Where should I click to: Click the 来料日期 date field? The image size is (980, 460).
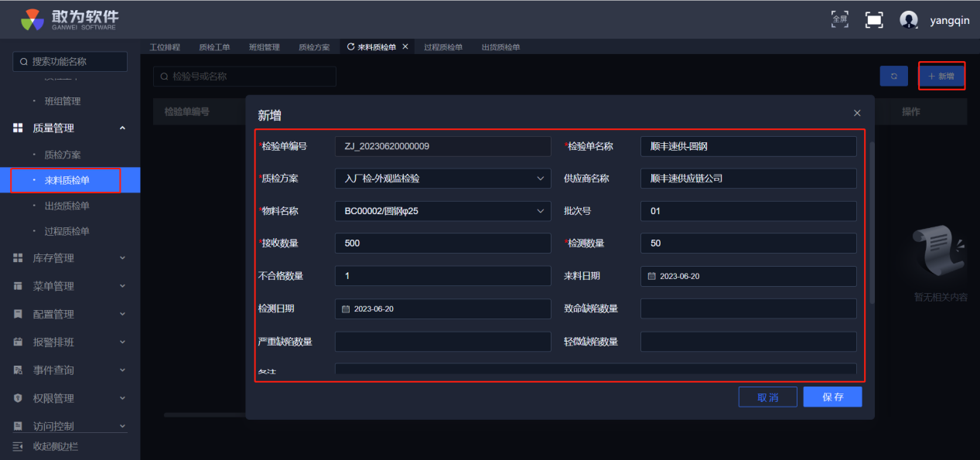pyautogui.click(x=749, y=276)
